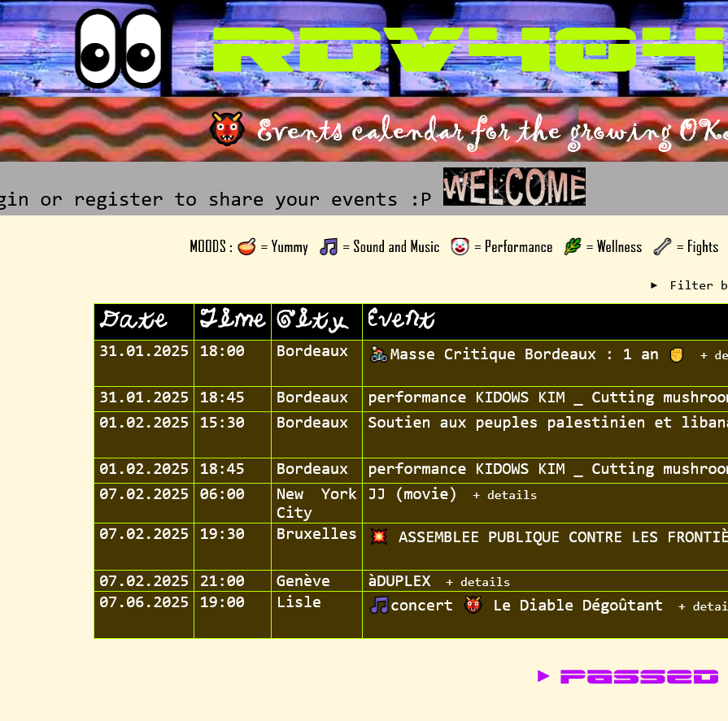Open the àDUPLEX event
Screen dimensions: 728x721
[399, 581]
